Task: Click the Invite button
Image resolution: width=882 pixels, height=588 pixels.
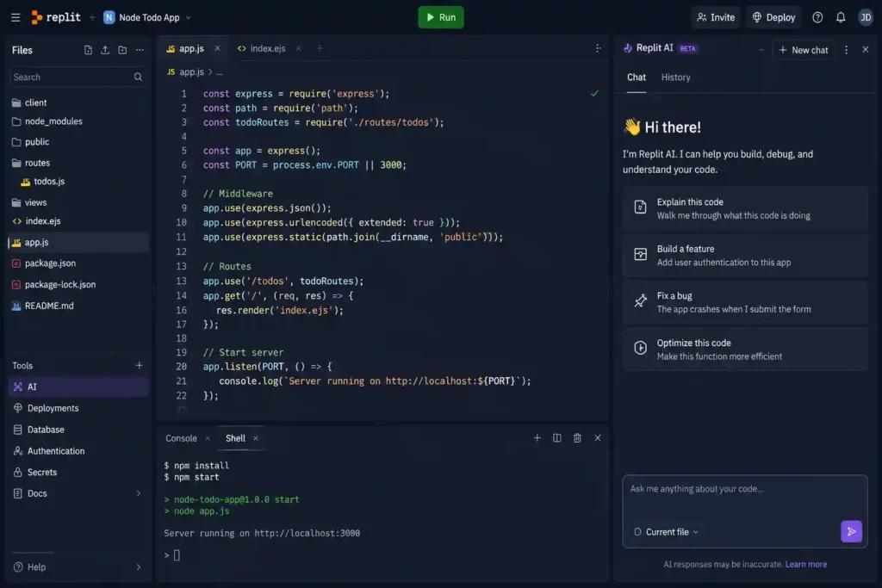Action: 716,17
